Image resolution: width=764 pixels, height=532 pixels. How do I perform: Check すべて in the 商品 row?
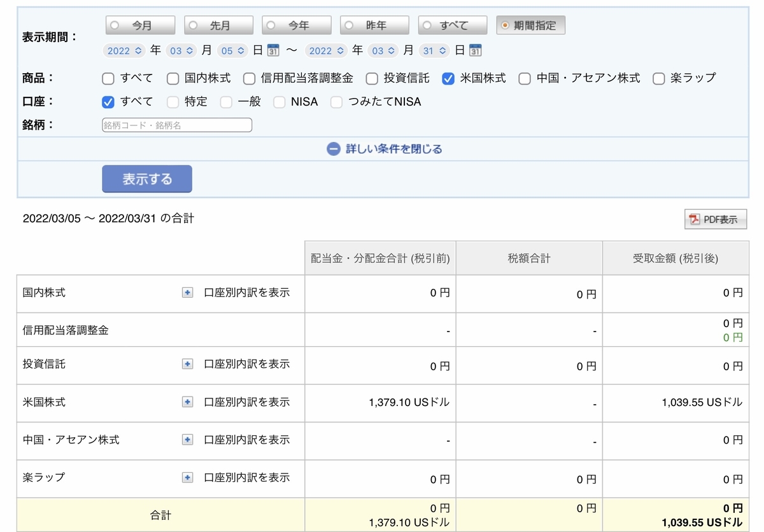point(108,78)
